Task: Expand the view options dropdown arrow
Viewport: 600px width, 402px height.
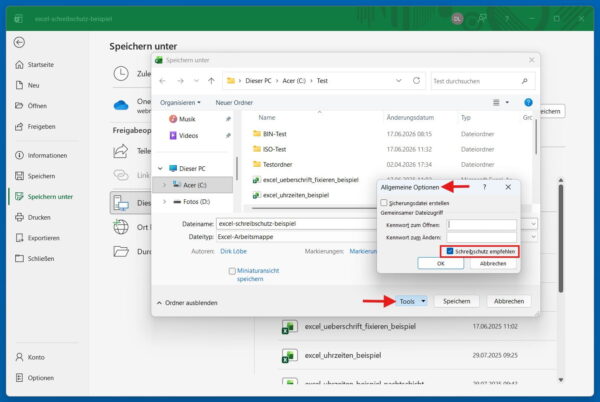Action: pyautogui.click(x=507, y=103)
